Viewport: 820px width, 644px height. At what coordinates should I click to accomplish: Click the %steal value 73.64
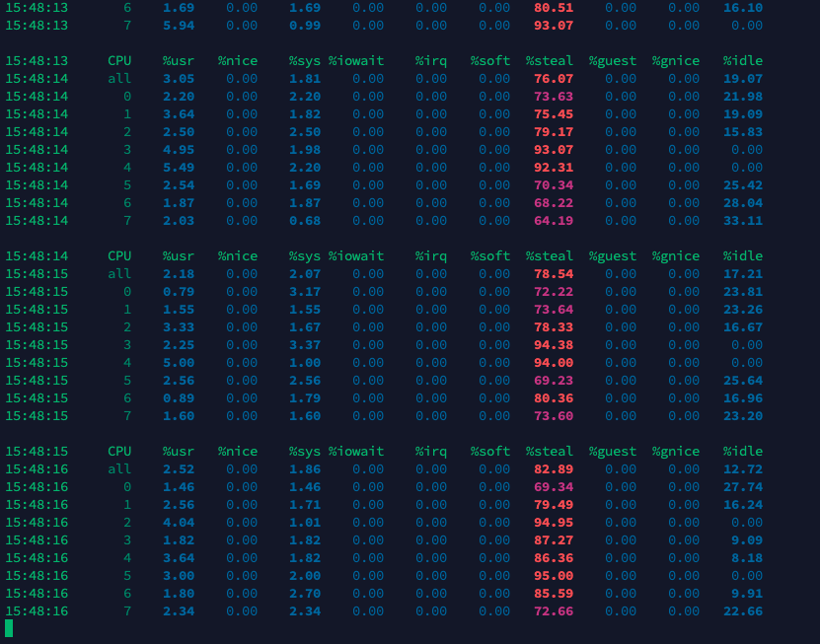(554, 310)
